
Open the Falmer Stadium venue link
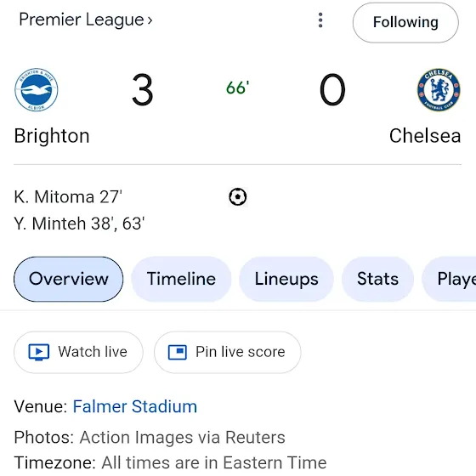135,406
